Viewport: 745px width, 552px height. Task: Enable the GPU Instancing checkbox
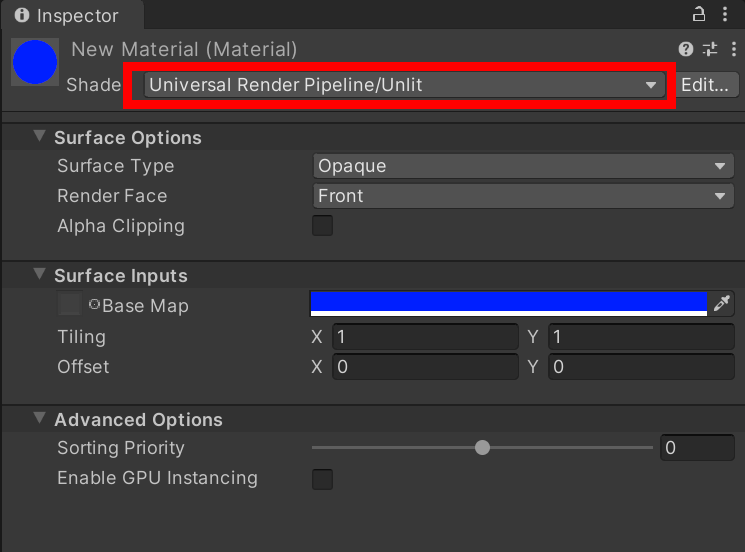[x=322, y=479]
